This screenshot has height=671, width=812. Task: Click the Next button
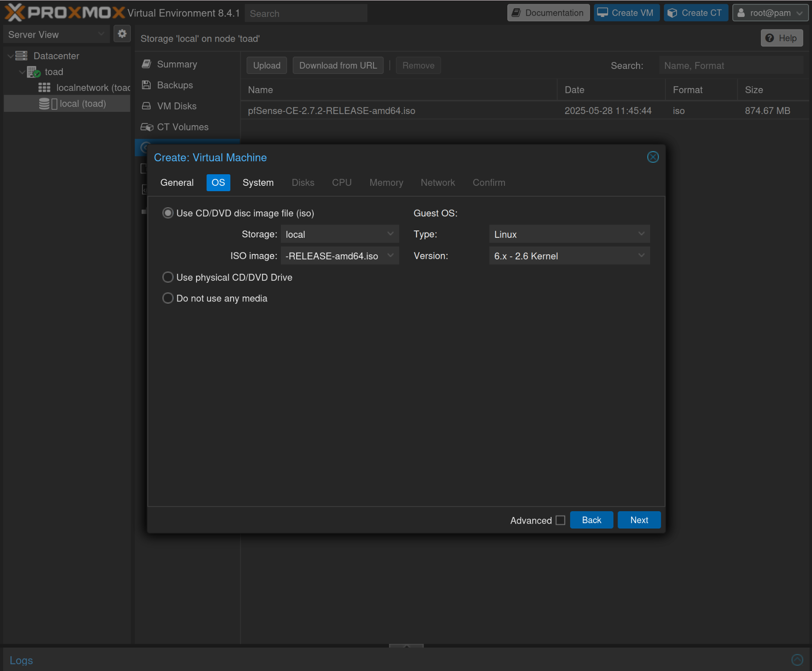pyautogui.click(x=639, y=520)
